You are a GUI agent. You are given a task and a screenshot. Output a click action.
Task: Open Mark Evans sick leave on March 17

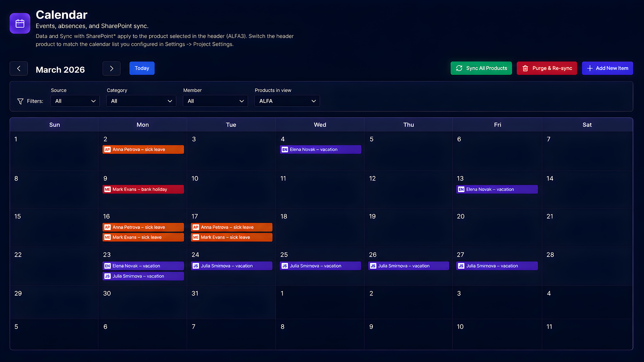232,237
